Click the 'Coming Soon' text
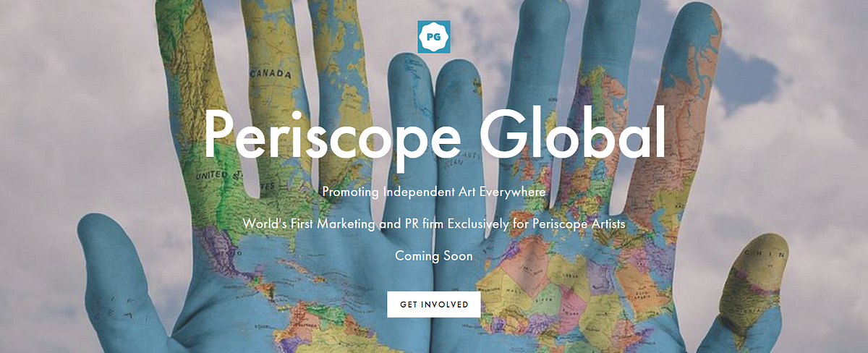 pyautogui.click(x=434, y=256)
